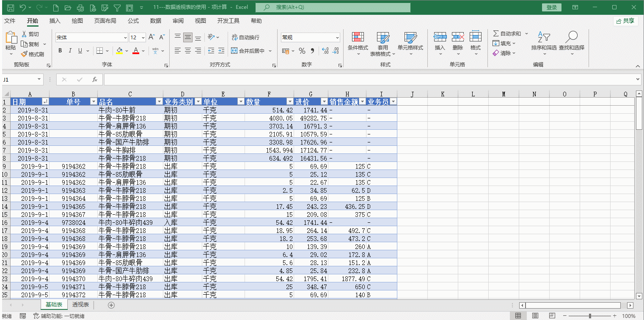Click the 删除 cells icon
Viewport: 644px width, 320px height.
click(458, 37)
